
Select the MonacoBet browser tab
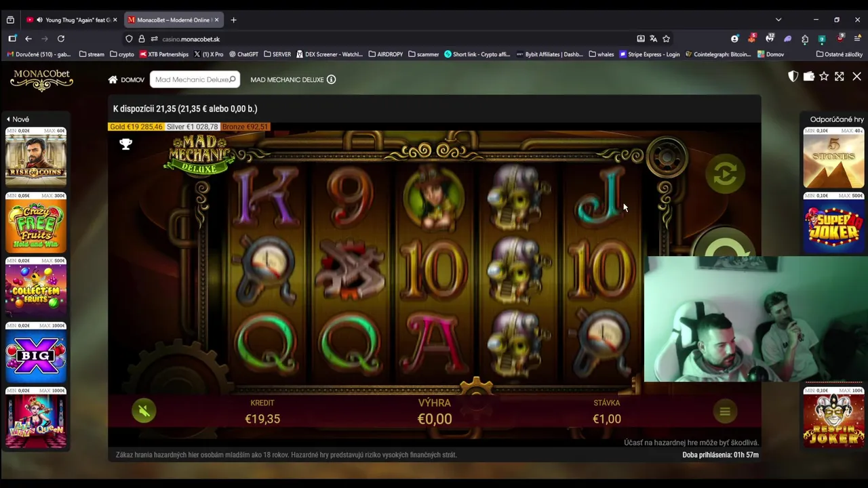click(x=172, y=20)
